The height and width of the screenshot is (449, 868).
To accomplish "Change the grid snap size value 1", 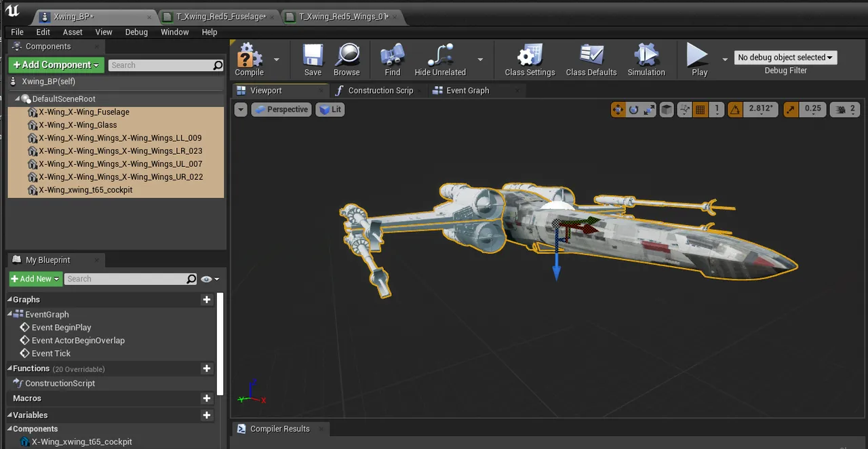I will [716, 109].
